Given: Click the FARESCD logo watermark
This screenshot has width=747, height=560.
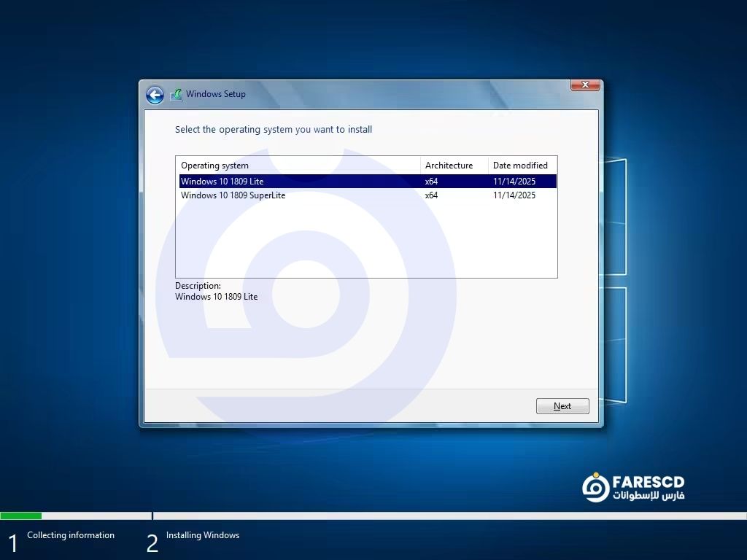Looking at the screenshot, I should (633, 487).
